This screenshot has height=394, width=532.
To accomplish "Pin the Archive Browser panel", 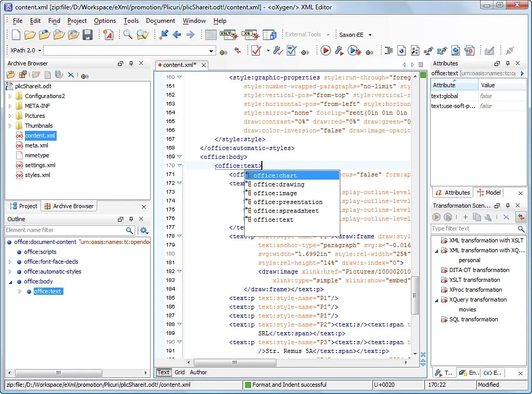I will 131,63.
